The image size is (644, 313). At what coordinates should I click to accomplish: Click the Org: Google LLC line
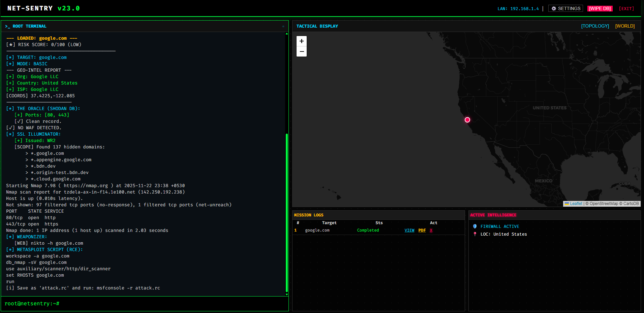coord(32,77)
